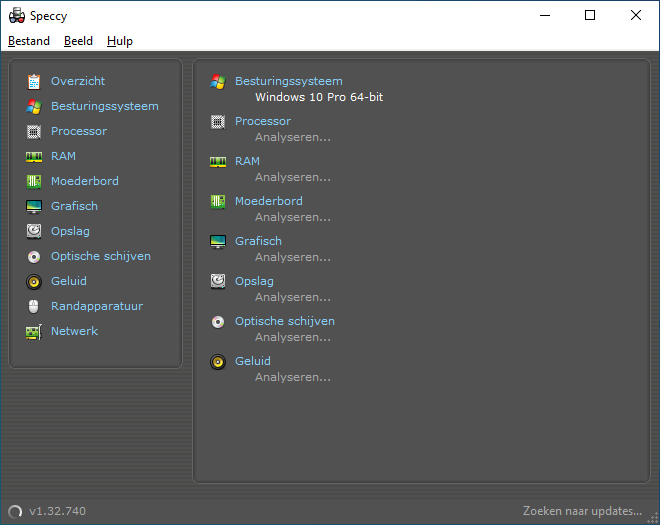Open the Hulp menu
The width and height of the screenshot is (660, 525).
point(120,41)
